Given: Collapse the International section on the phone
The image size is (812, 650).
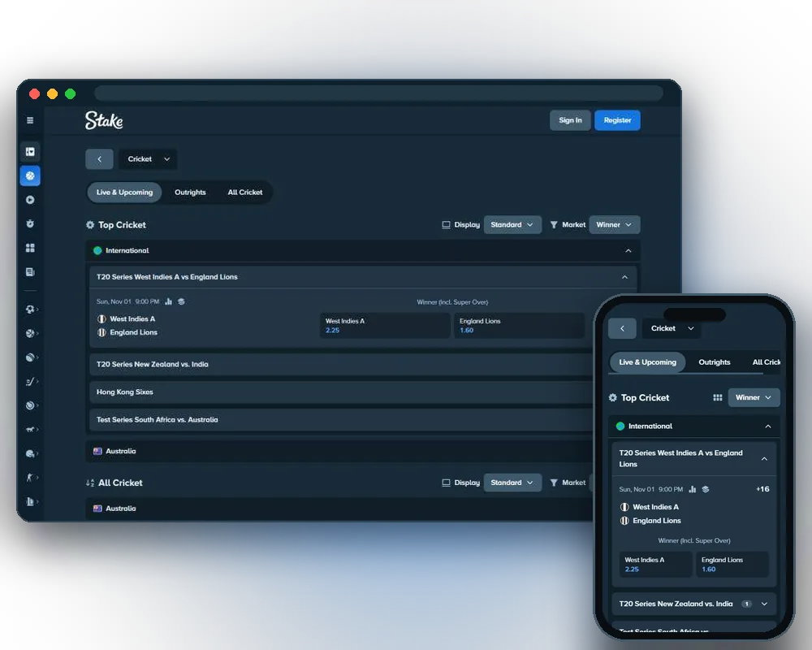Looking at the screenshot, I should 768,426.
